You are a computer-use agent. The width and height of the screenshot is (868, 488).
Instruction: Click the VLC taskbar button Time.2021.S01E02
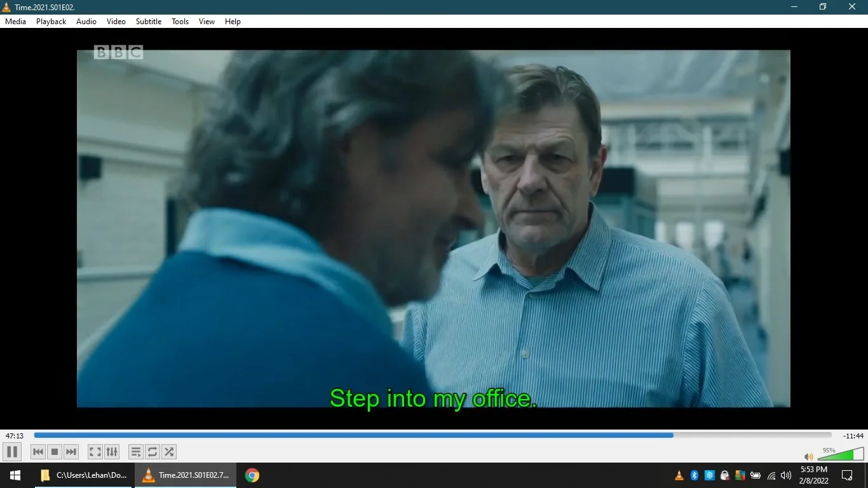coord(186,475)
